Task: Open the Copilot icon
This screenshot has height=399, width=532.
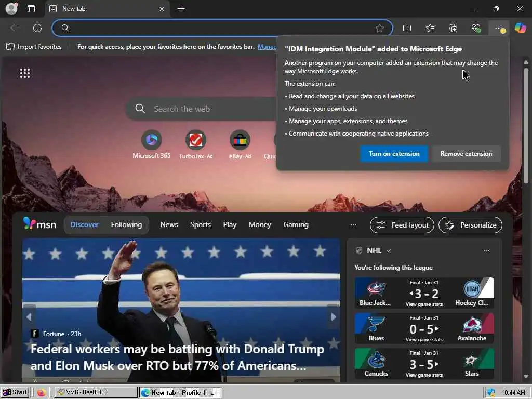Action: coord(520,28)
